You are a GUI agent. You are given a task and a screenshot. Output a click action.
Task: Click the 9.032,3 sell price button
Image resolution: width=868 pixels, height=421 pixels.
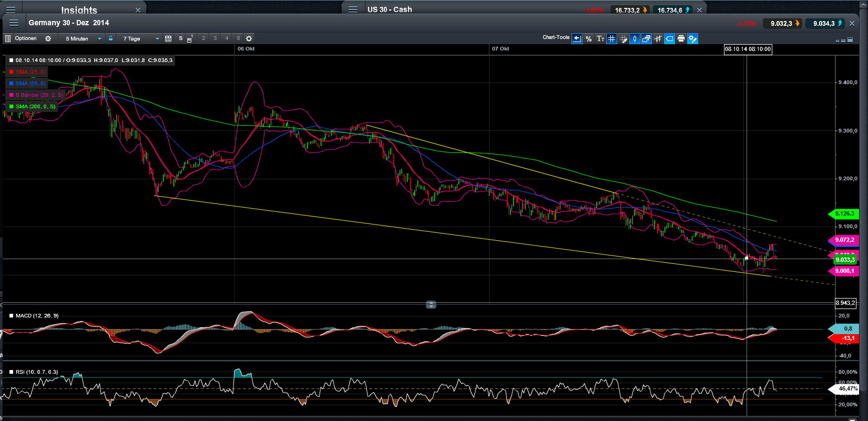click(x=782, y=23)
